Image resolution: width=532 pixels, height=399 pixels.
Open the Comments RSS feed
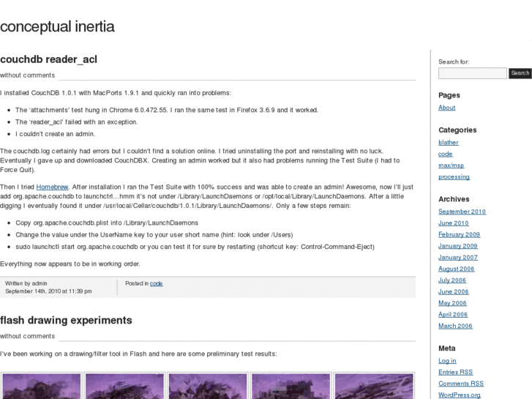460,383
